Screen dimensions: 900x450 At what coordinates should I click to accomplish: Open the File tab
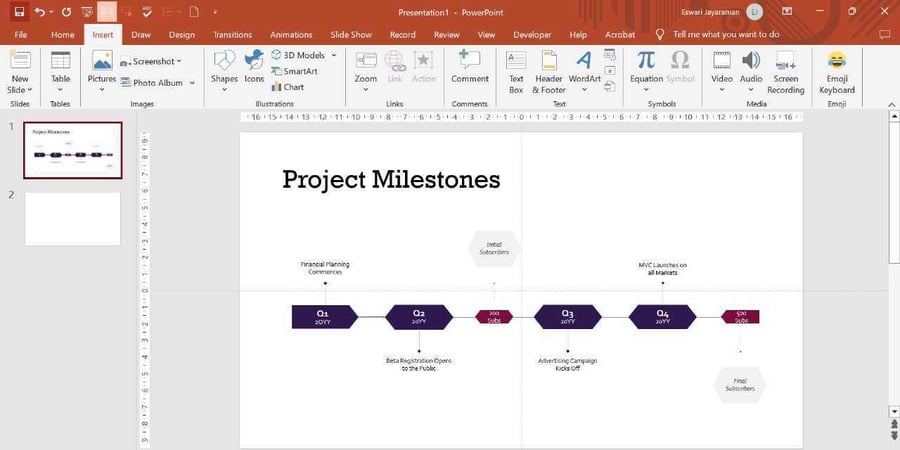coord(21,34)
